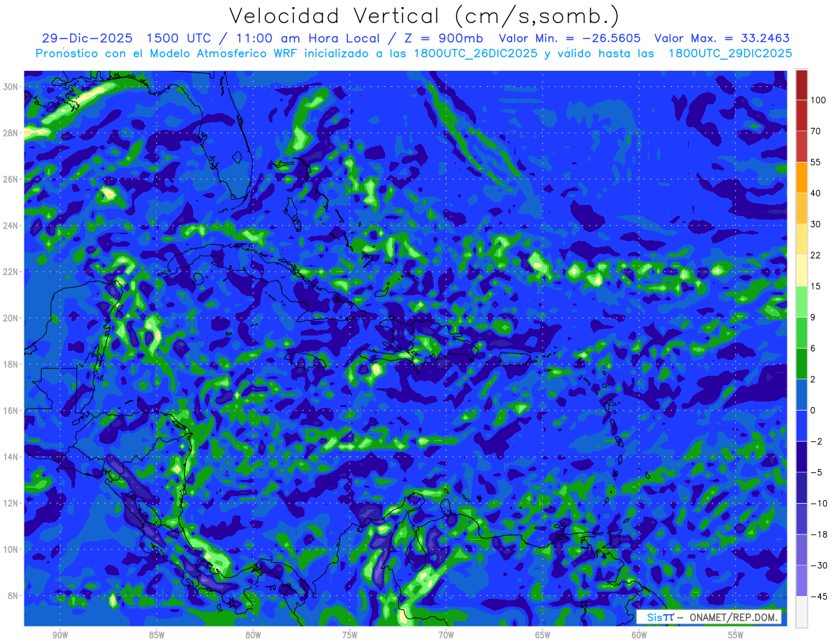834x644 pixels.
Task: Click the valid-until time '1800UTC_29DIC2025'
Action: (730, 53)
